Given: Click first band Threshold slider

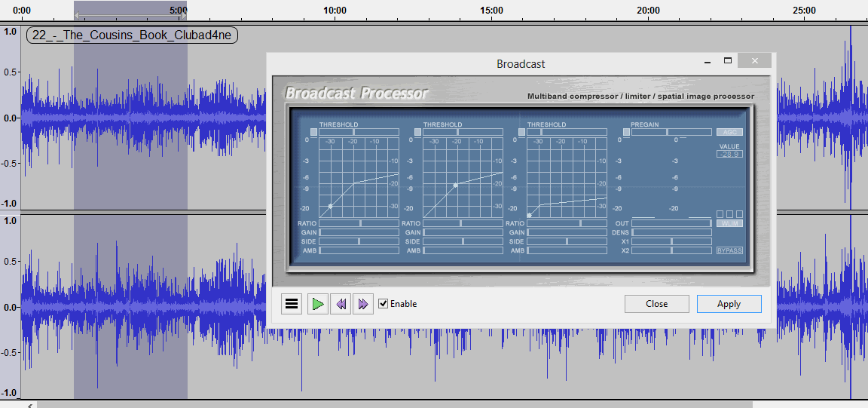Looking at the screenshot, I should pyautogui.click(x=359, y=132).
